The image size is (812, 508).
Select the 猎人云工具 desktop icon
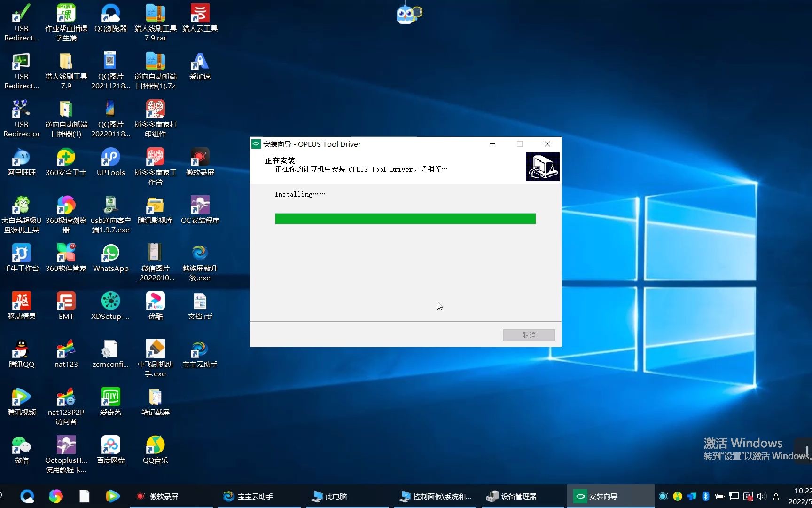click(x=200, y=18)
